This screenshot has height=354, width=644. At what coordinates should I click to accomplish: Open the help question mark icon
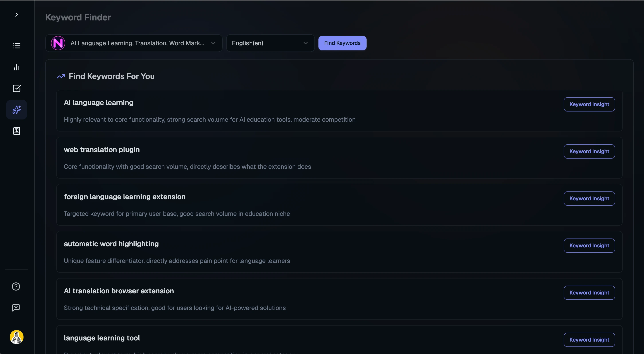[16, 286]
